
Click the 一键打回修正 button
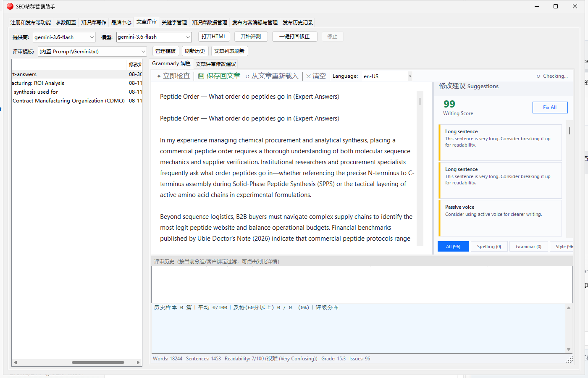tap(294, 37)
